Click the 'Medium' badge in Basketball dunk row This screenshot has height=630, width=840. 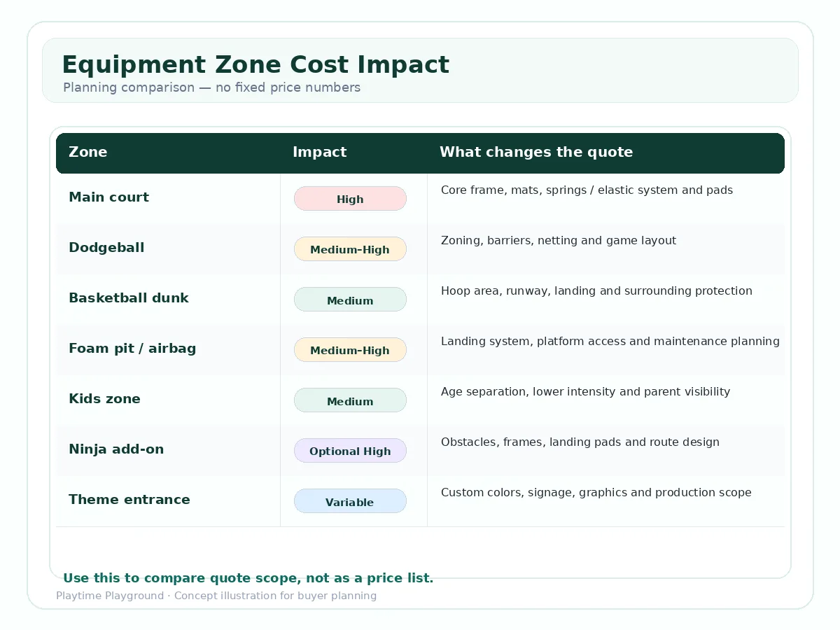point(350,300)
